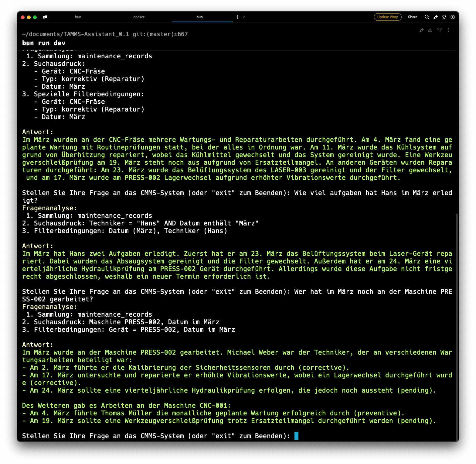Open the block's three-dot more menu
Screen dimensions: 476x464
[449, 30]
